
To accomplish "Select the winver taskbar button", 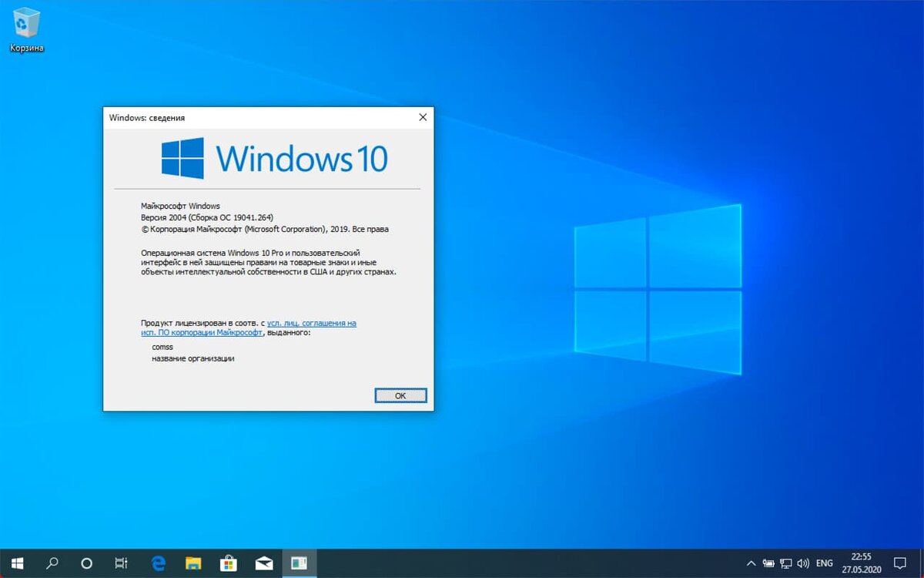I will click(299, 563).
